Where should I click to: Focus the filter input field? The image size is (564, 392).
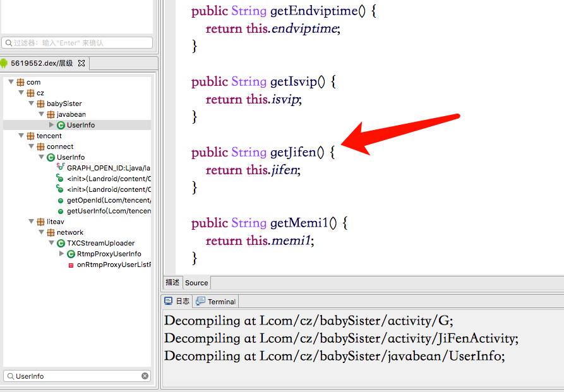click(77, 43)
